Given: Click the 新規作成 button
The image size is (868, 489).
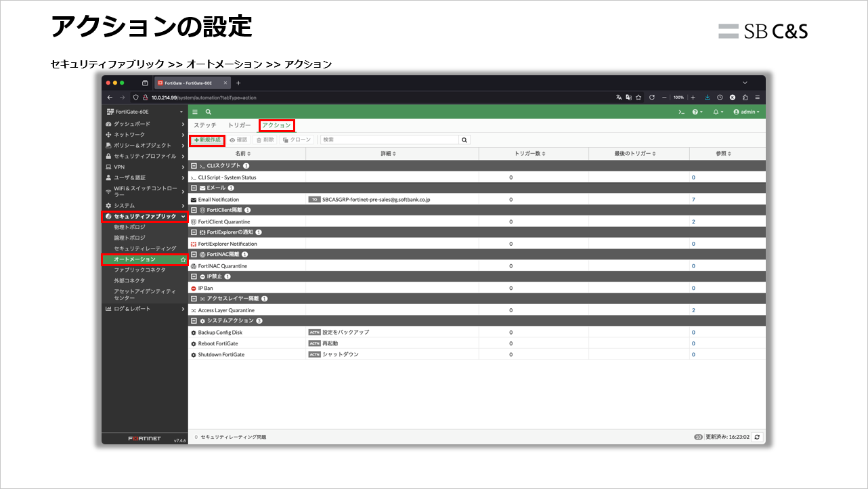Looking at the screenshot, I should [207, 140].
